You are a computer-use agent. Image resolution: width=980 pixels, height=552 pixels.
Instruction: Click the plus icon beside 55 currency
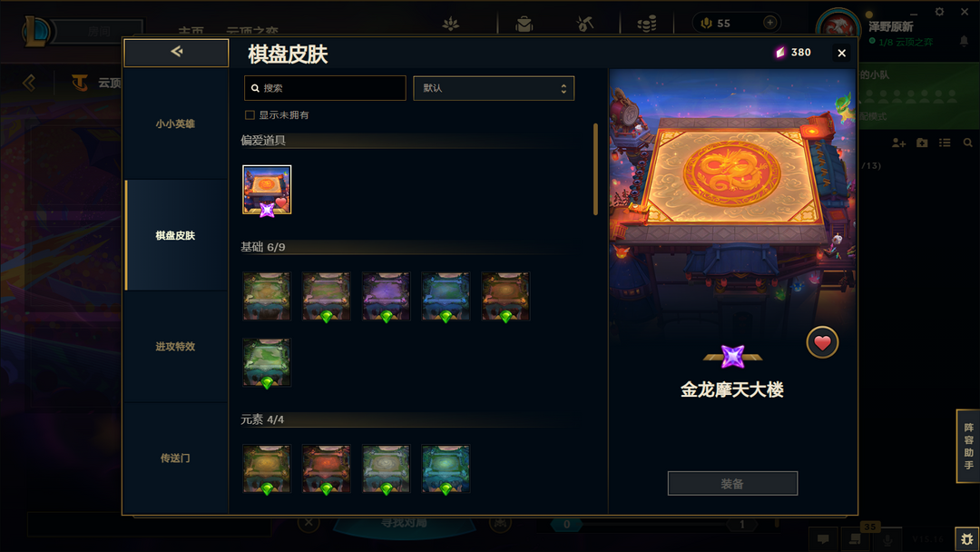770,23
